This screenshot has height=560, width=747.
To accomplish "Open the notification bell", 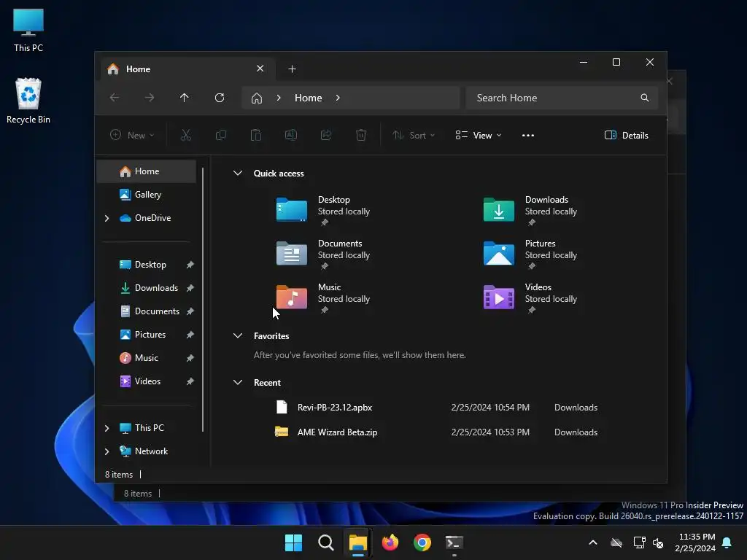I will [x=727, y=542].
